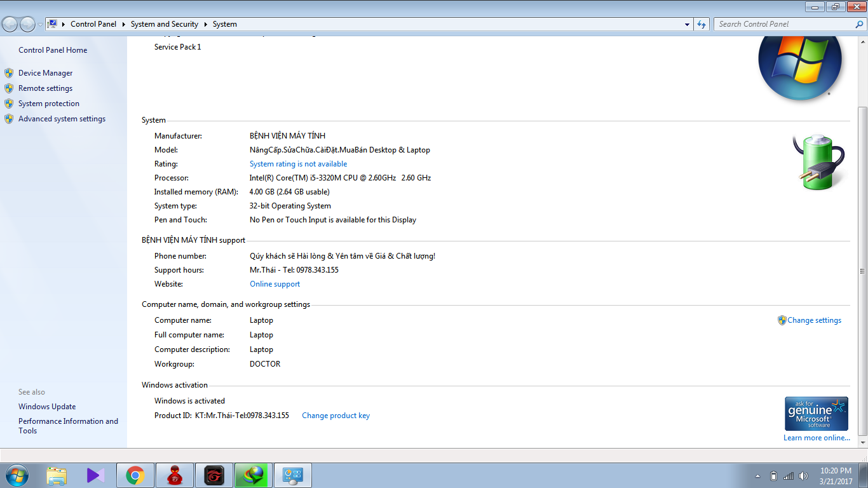Open Device Manager from the left pane

click(45, 73)
